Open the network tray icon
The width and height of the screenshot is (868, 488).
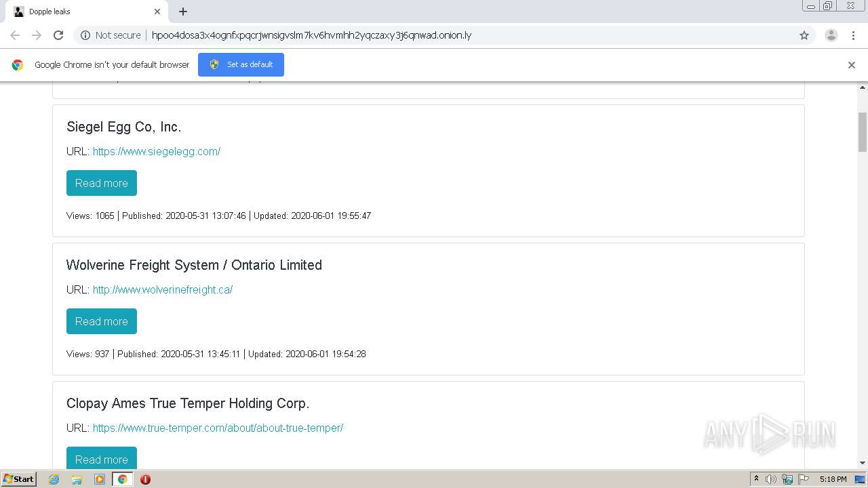pyautogui.click(x=787, y=479)
